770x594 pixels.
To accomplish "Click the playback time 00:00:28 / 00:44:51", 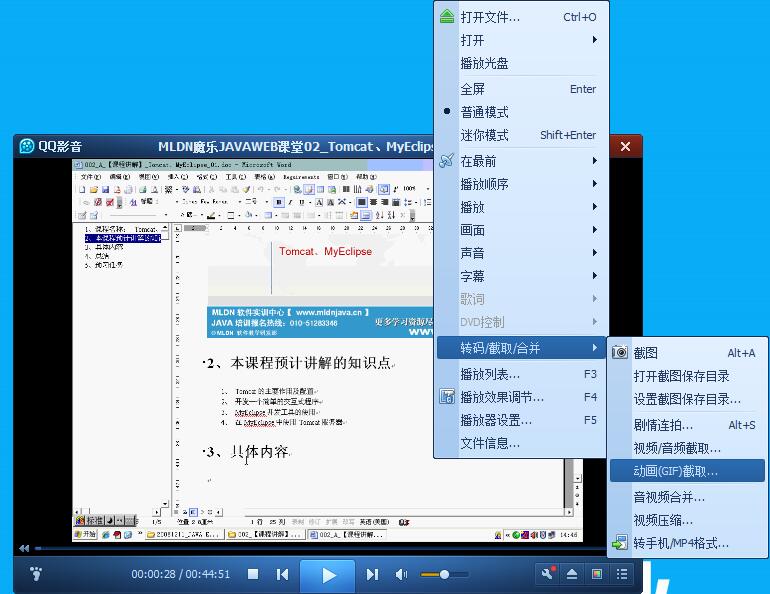I will pyautogui.click(x=181, y=574).
